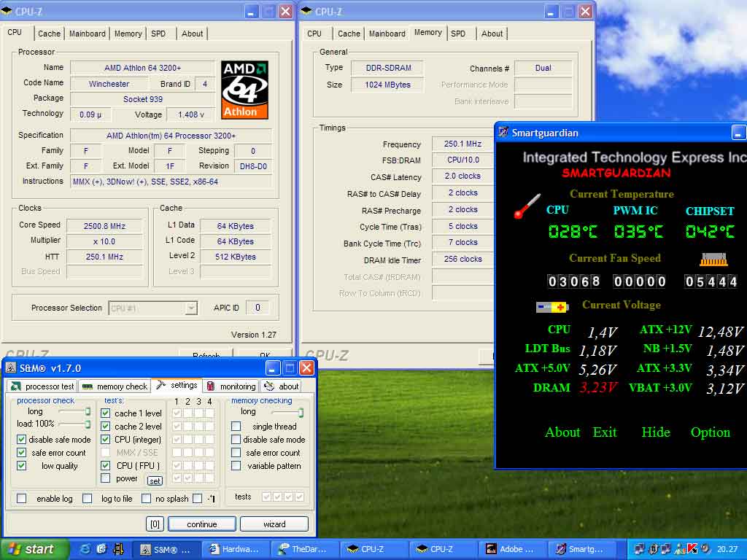Launch the S&M 'wizard' button

click(x=274, y=524)
